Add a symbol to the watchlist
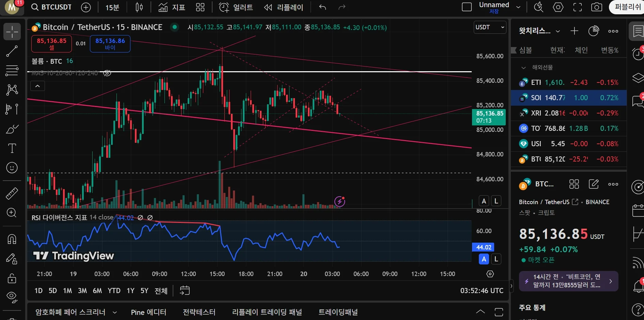The width and height of the screenshot is (644, 320). point(575,31)
